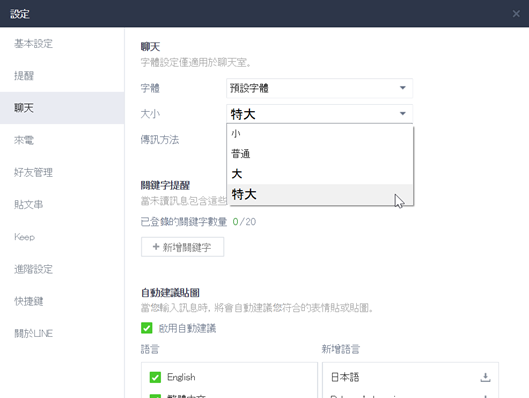Viewport: 529px width, 398px height.
Task: Expand the 字體 font dropdown
Action: tap(319, 88)
